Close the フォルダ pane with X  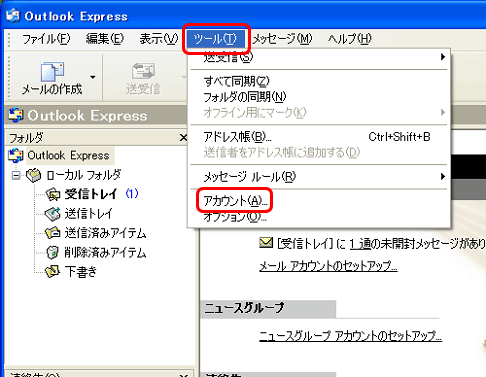coord(183,137)
